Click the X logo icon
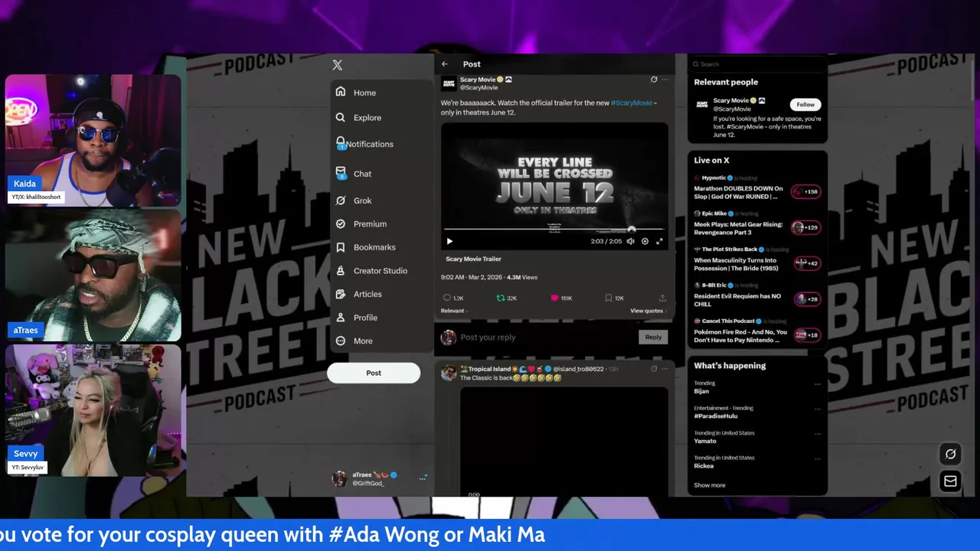The height and width of the screenshot is (551, 980). coord(338,65)
